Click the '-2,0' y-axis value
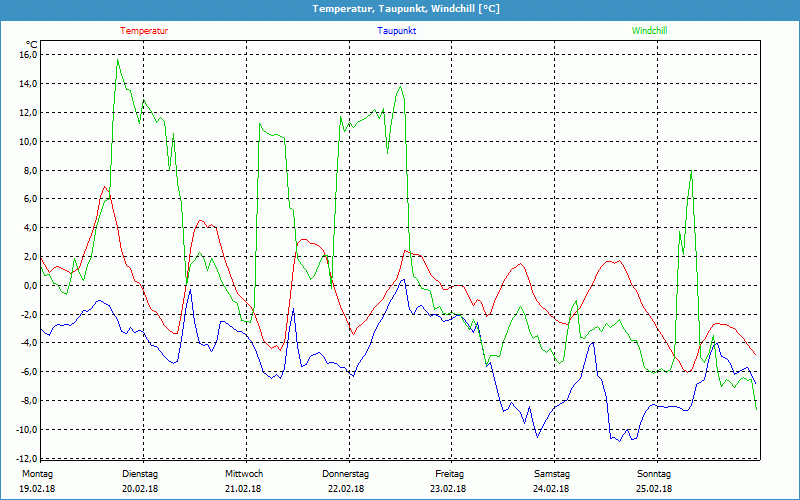The width and height of the screenshot is (800, 500). click(29, 314)
